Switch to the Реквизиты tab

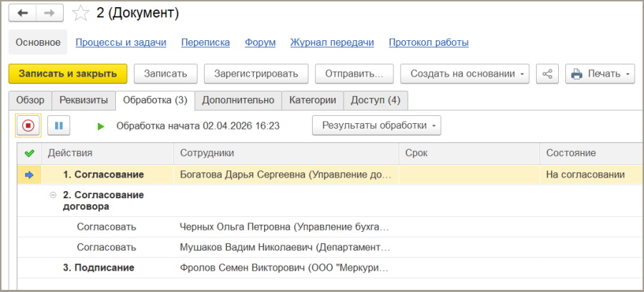[x=84, y=100]
